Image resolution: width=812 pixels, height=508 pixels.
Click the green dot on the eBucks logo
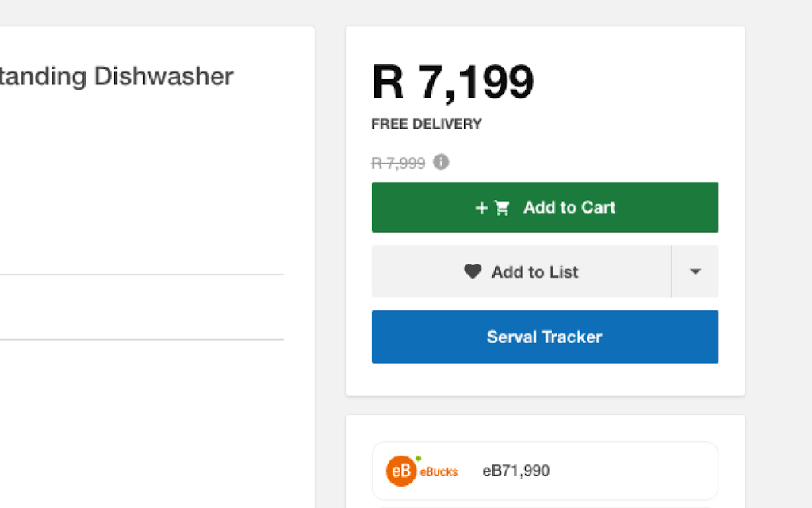[418, 459]
